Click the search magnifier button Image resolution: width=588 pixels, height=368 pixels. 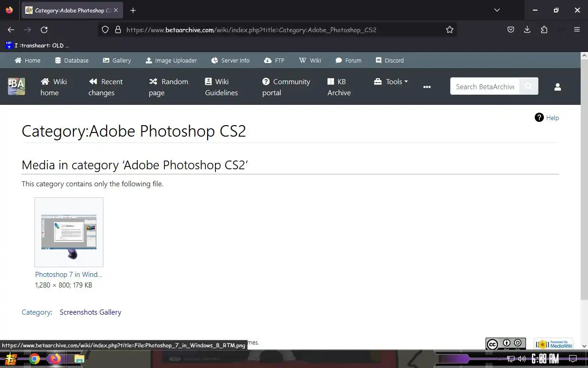(529, 86)
